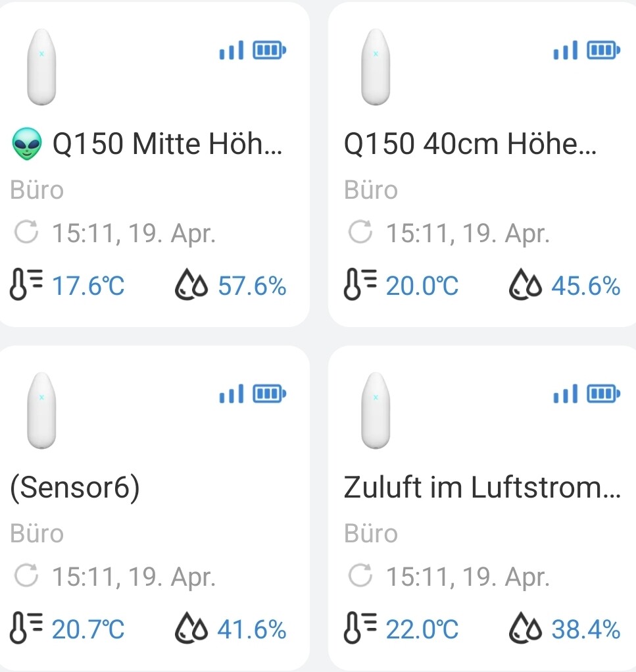Screen dimensions: 636x672
Task: Open Zuluft im Luftstrom... sensor title
Action: click(481, 488)
